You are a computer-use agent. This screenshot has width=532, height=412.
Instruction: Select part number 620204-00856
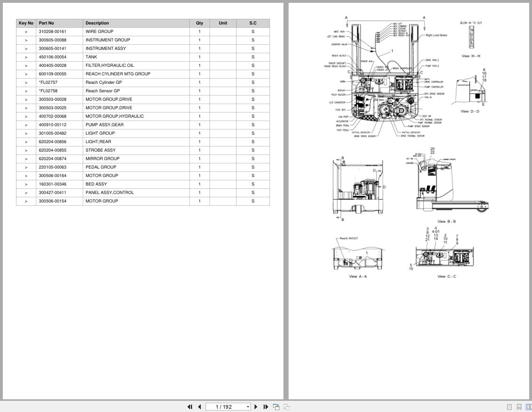(x=53, y=142)
